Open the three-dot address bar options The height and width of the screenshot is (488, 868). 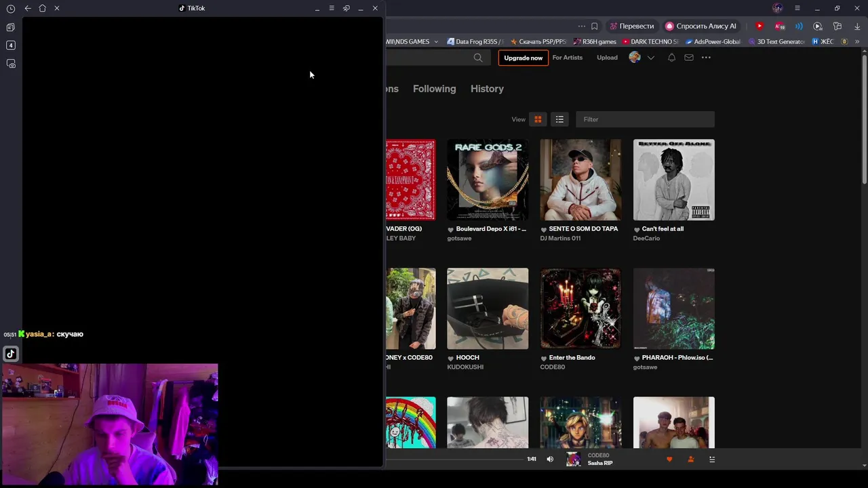pos(581,26)
